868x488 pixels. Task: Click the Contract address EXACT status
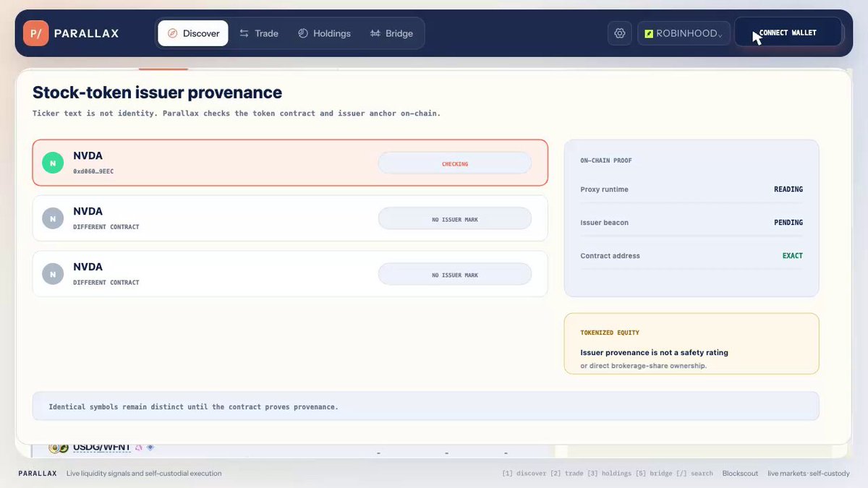tap(793, 256)
